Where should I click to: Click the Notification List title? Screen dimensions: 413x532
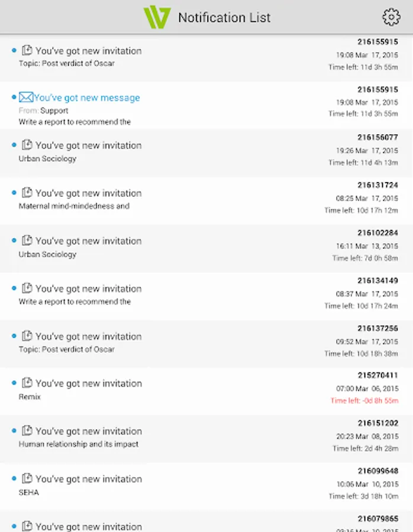(224, 17)
